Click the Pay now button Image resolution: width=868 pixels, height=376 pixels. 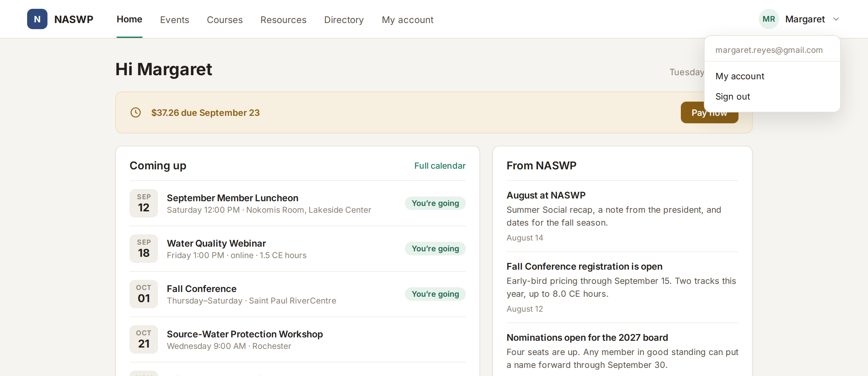[709, 112]
